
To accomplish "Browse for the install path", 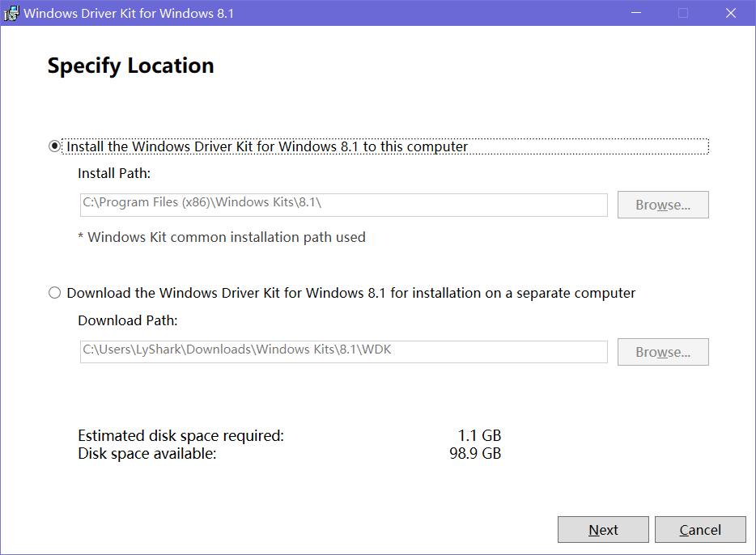I will pos(663,205).
